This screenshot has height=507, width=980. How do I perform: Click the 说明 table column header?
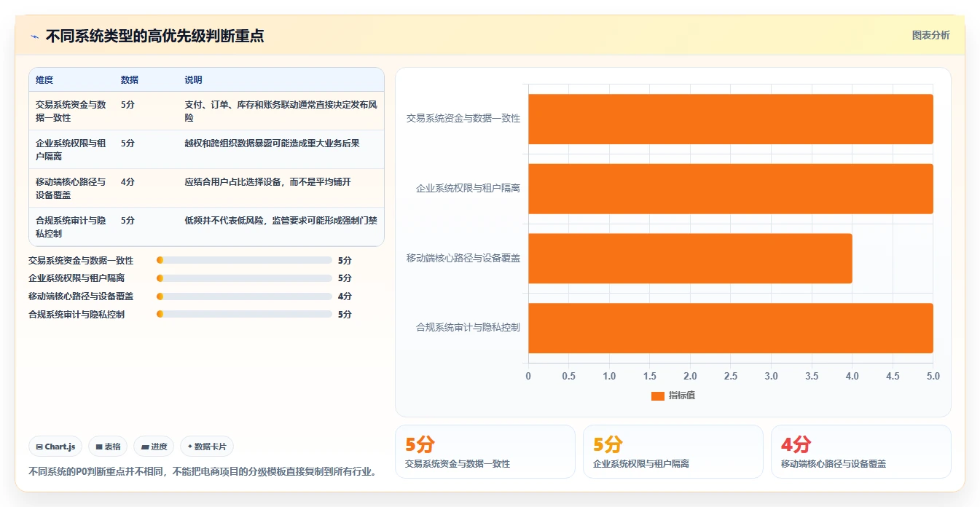click(193, 80)
